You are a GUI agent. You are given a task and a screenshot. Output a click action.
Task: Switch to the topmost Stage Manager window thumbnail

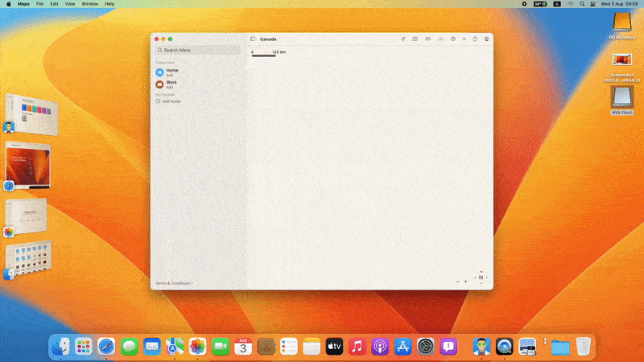coord(31,114)
